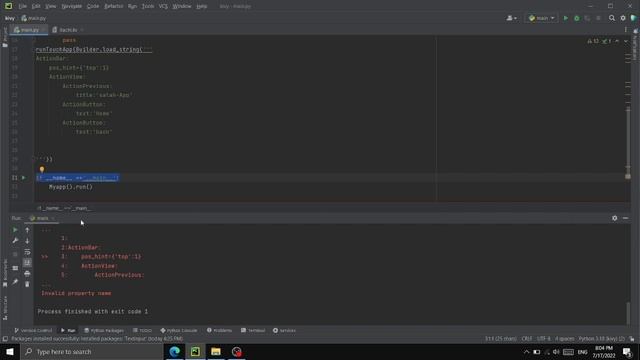Click the layout icon in the Run panel sidebar
The width and height of the screenshot is (640, 360).
tap(15, 268)
